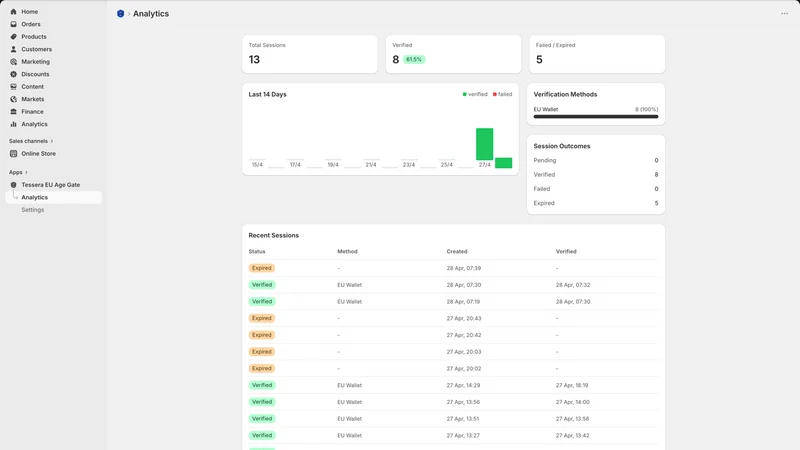Click Expired badge for 27 Apr, 20:03 session
This screenshot has width=800, height=450.
click(262, 352)
